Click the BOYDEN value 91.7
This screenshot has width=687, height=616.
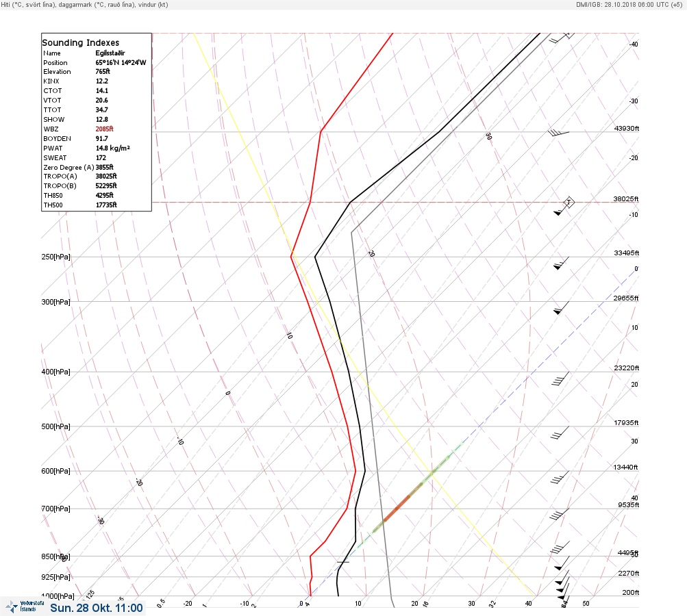coord(101,138)
